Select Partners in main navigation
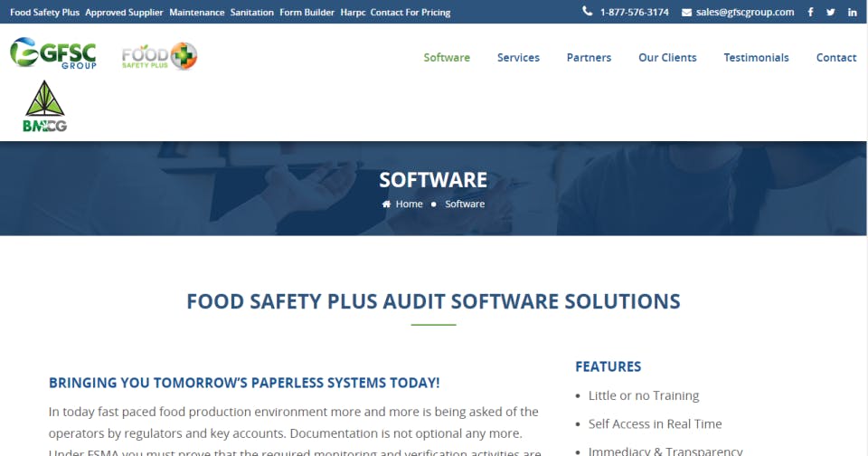This screenshot has height=456, width=868. point(589,58)
